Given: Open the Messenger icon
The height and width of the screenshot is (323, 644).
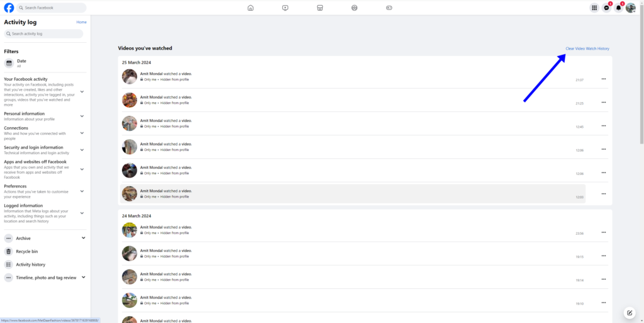Looking at the screenshot, I should point(606,8).
